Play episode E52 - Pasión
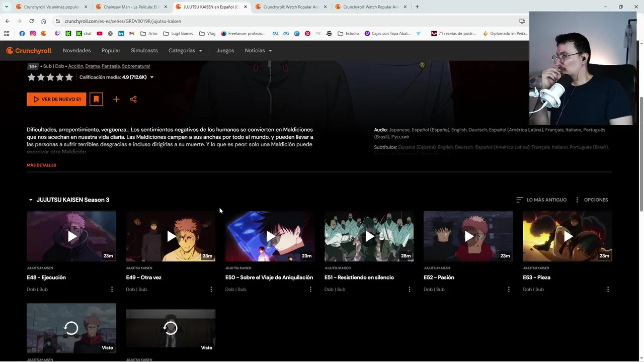The width and height of the screenshot is (644, 362). (x=468, y=236)
